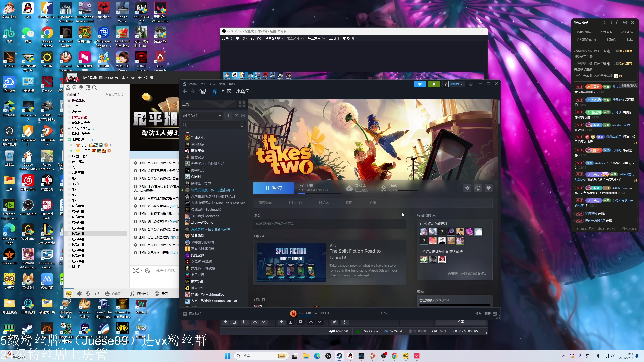Viewport: 644px width, 362px height.
Task: Expand 520大作战2队 channel in YY
Action: click(x=69, y=128)
